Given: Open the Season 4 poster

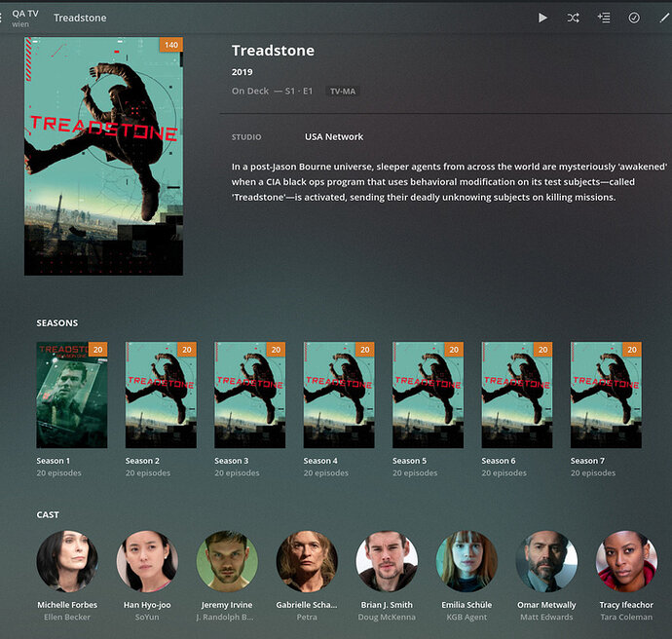Looking at the screenshot, I should 339,395.
